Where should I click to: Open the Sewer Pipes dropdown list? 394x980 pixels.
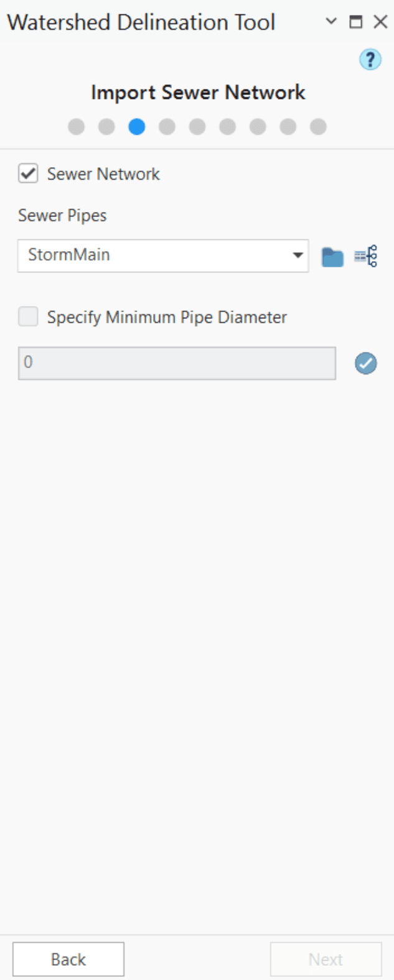coord(298,256)
